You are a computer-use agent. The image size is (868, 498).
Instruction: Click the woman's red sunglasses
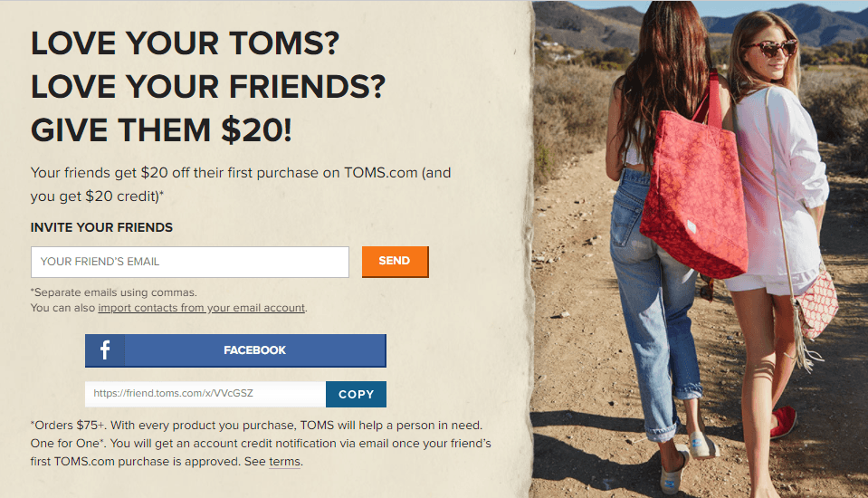pyautogui.click(x=769, y=48)
